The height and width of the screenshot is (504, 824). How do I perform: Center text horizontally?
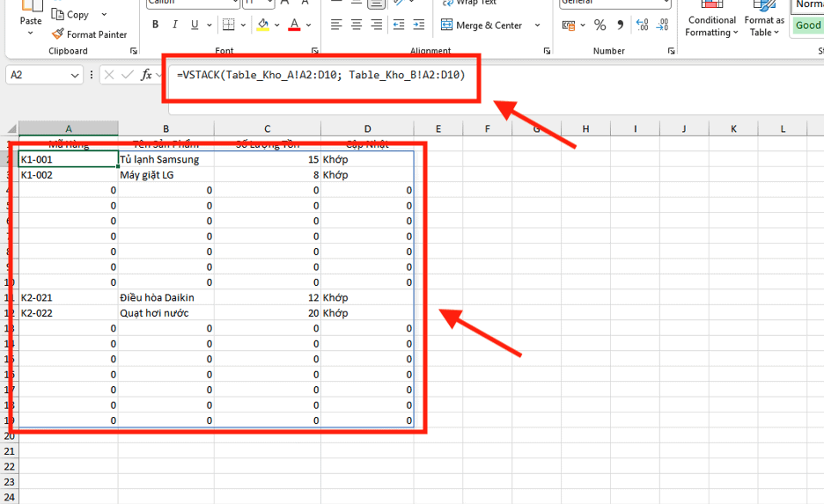357,25
